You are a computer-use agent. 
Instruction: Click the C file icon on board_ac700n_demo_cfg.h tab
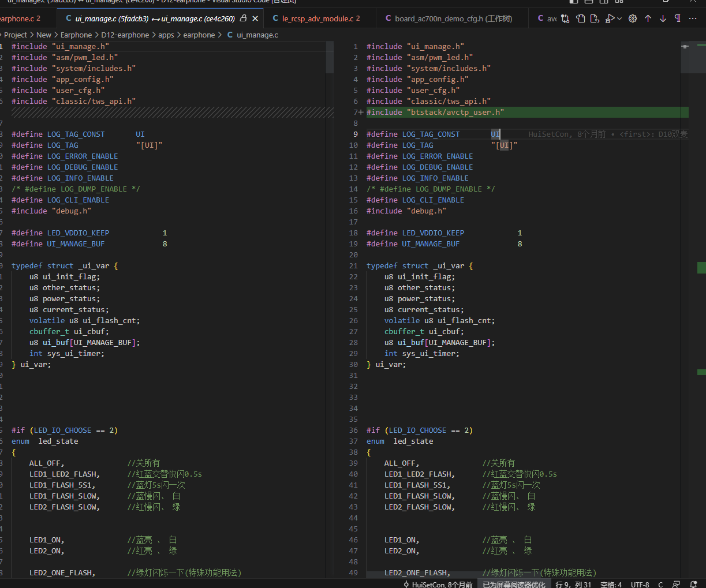tap(389, 18)
